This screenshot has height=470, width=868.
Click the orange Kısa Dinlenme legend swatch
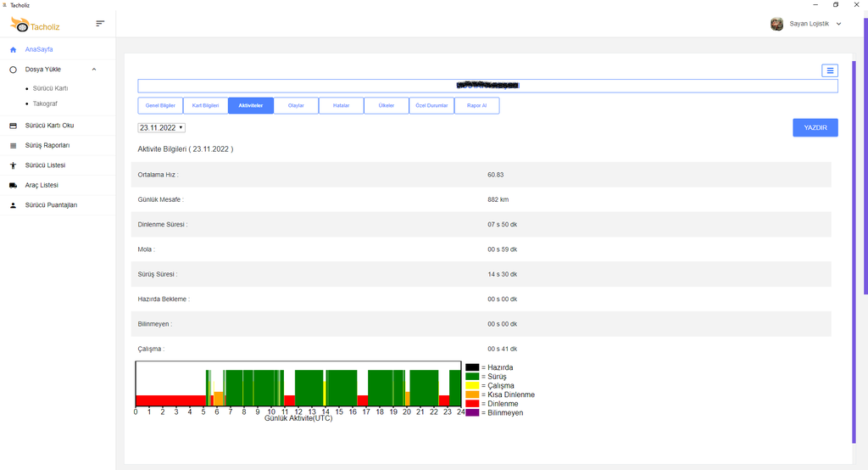[x=472, y=394]
